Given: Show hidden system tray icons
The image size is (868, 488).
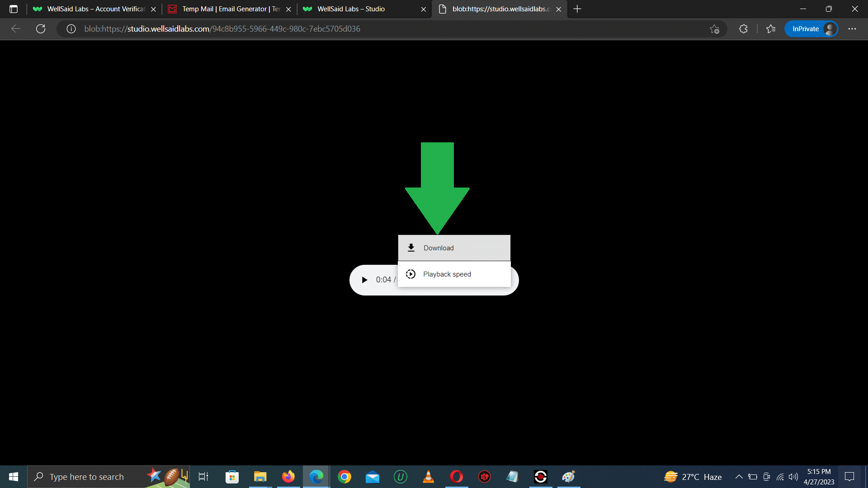Looking at the screenshot, I should click(739, 477).
